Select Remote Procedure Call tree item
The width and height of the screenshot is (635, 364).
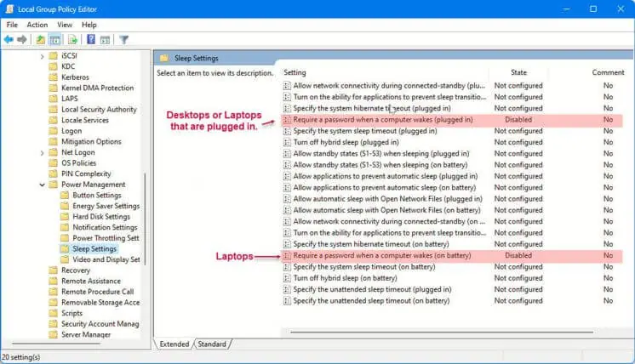(x=97, y=292)
